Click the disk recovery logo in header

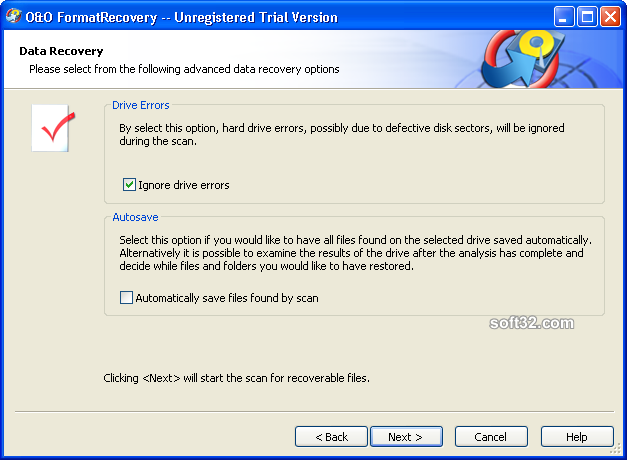click(524, 58)
